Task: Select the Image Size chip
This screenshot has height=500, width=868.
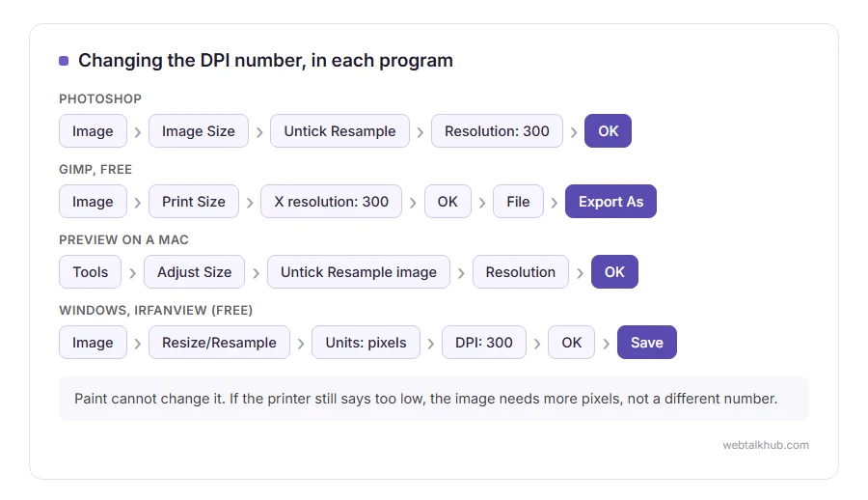Action: [198, 131]
